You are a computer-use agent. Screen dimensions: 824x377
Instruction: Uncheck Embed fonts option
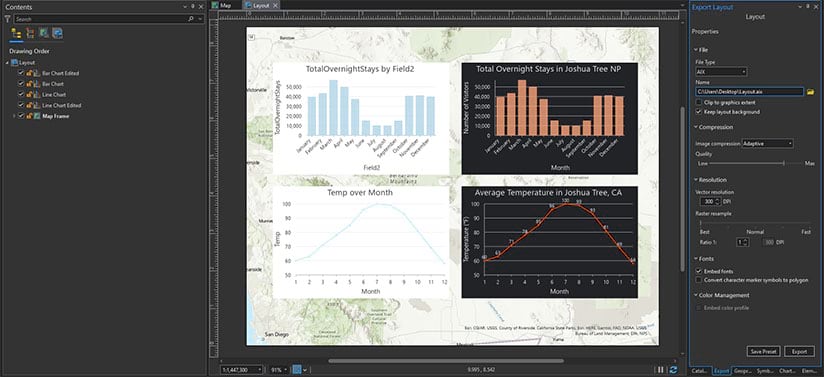coord(698,271)
